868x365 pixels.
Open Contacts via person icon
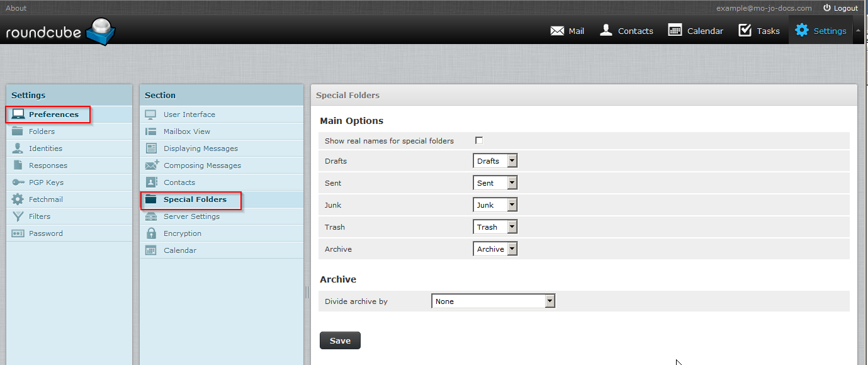tap(606, 30)
